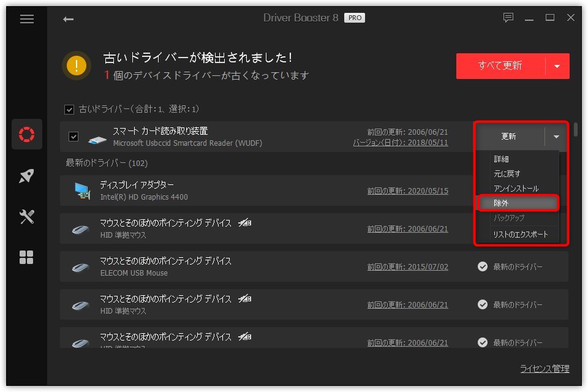
Task: Click the PRO badge in title
Action: 355,18
